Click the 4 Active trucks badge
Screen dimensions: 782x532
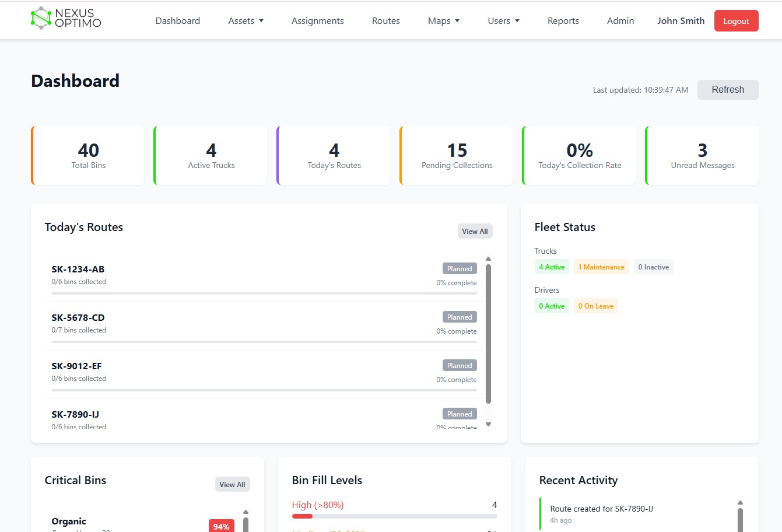click(552, 267)
